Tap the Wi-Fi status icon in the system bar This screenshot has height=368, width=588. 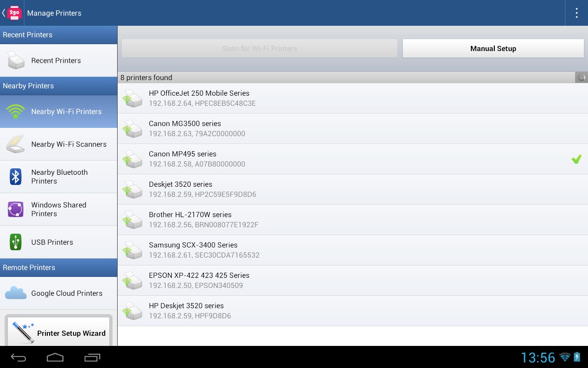pyautogui.click(x=565, y=357)
